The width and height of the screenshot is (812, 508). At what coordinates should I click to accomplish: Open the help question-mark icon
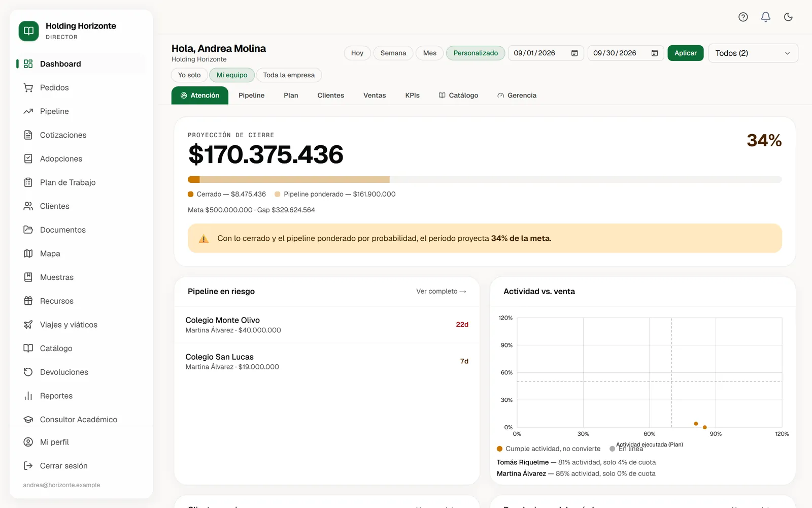click(x=743, y=17)
